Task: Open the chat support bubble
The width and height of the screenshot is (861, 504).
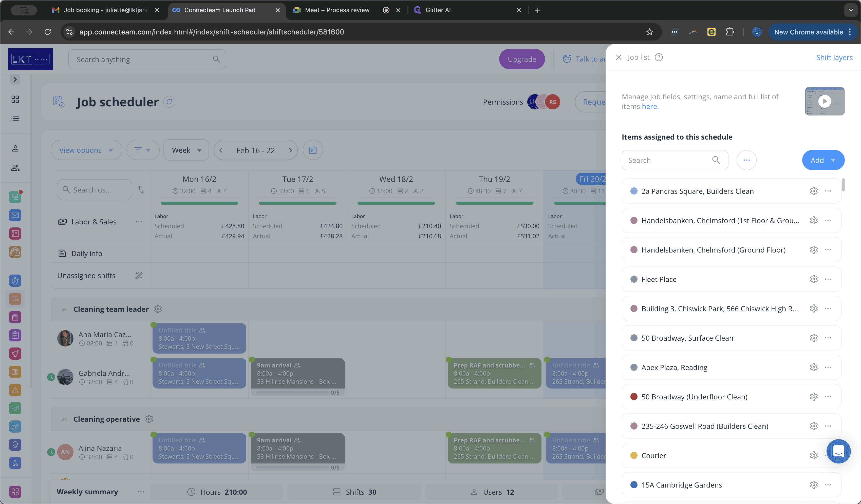Action: click(838, 451)
